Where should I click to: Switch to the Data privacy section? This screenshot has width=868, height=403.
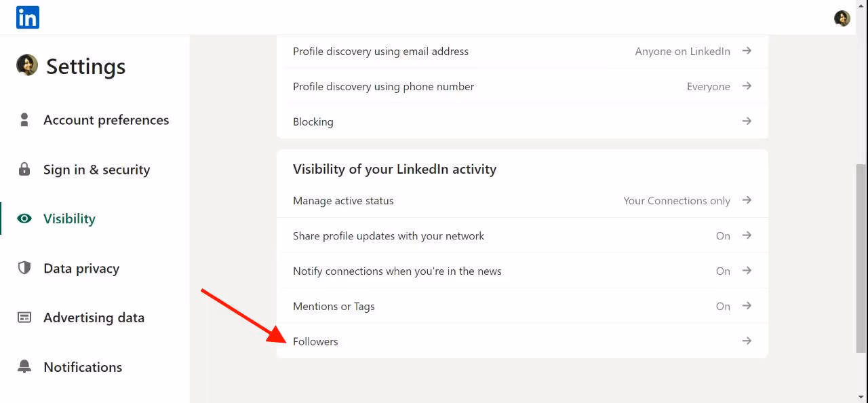[81, 268]
